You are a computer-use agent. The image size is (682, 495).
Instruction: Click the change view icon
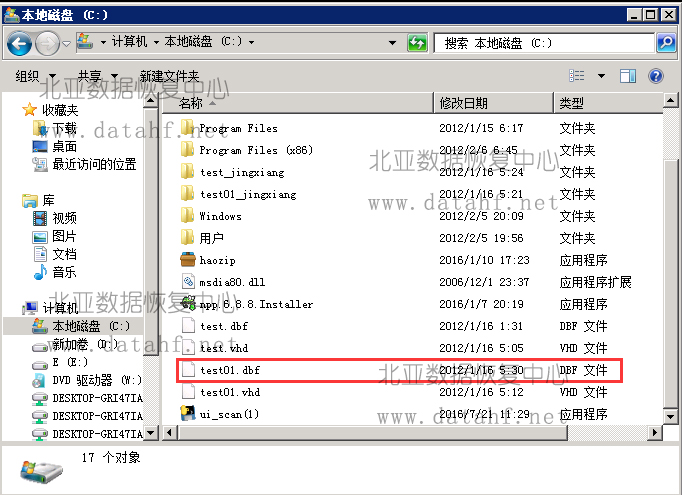577,76
